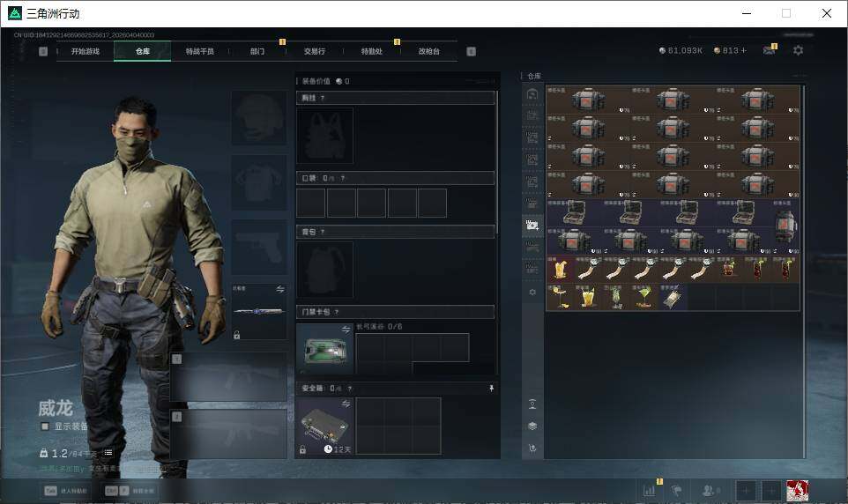
Task: Click the warehouse vertical scrollbar
Action: 804,271
